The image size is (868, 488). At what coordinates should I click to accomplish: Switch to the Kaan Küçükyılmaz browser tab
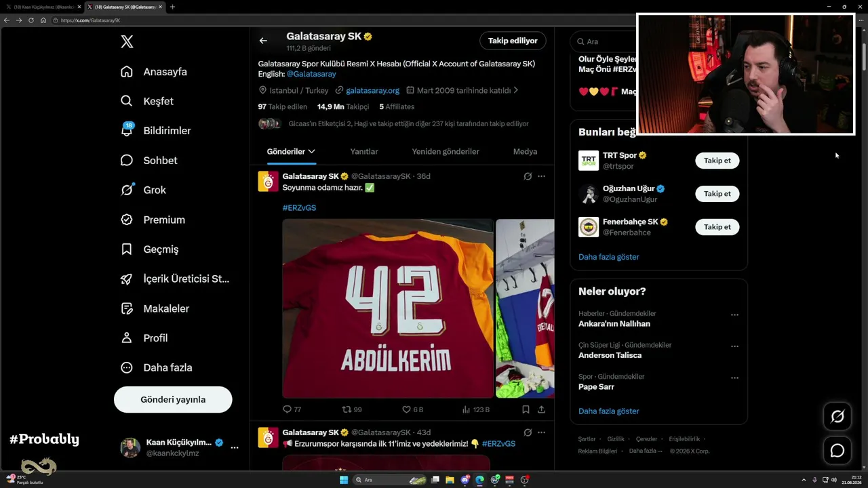coord(44,7)
